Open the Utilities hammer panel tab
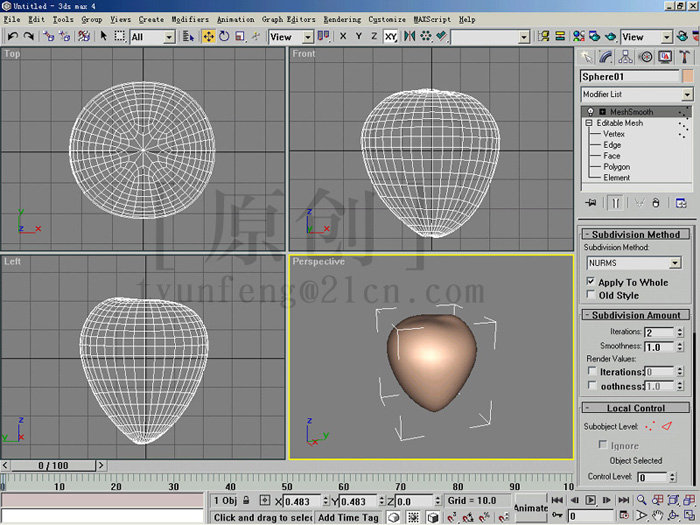The image size is (700, 525). point(684,57)
